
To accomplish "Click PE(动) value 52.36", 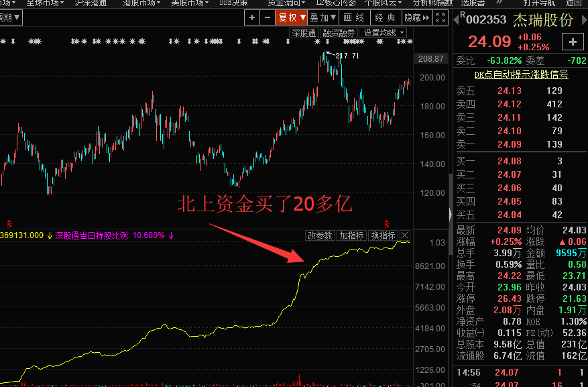I will point(575,333).
